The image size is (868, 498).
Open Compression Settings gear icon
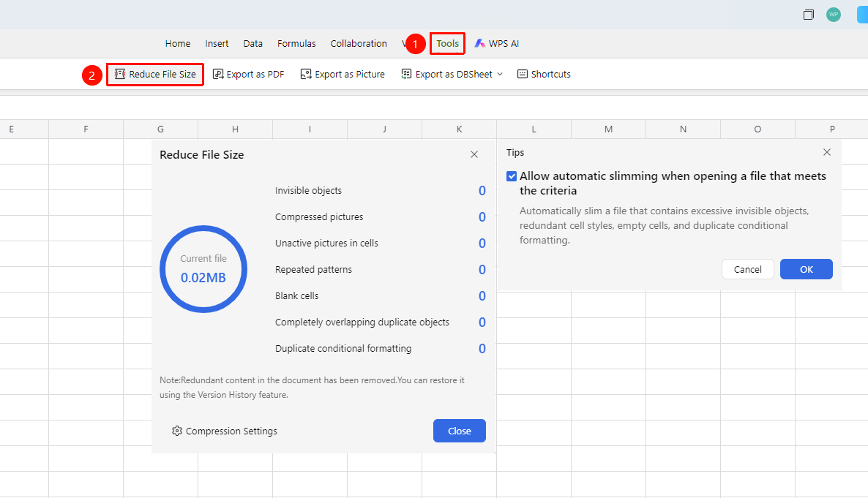pyautogui.click(x=176, y=431)
